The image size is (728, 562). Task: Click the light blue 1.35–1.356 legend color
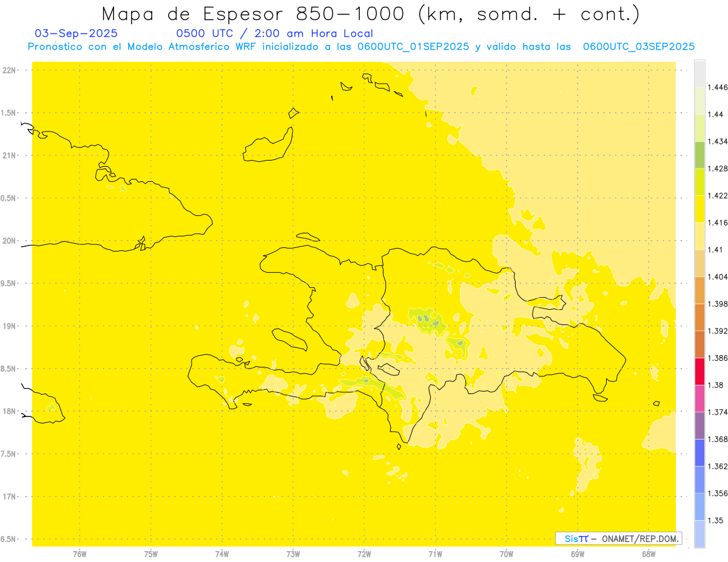click(x=700, y=507)
